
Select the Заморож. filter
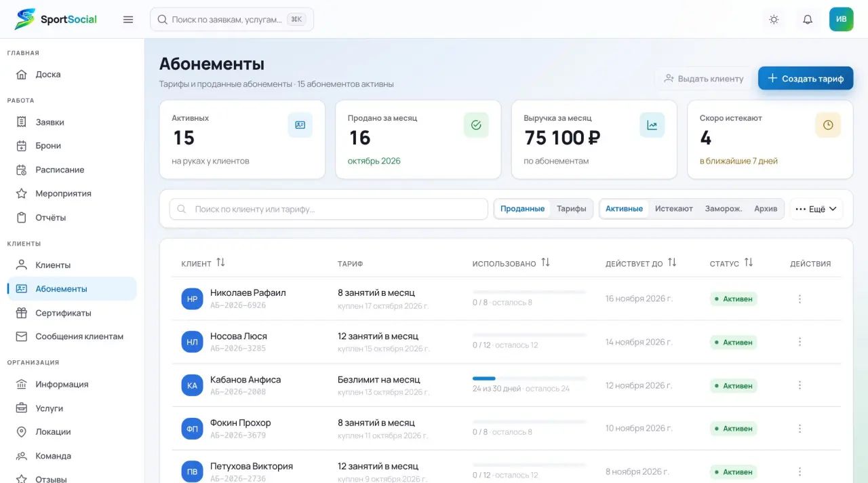[x=724, y=209]
